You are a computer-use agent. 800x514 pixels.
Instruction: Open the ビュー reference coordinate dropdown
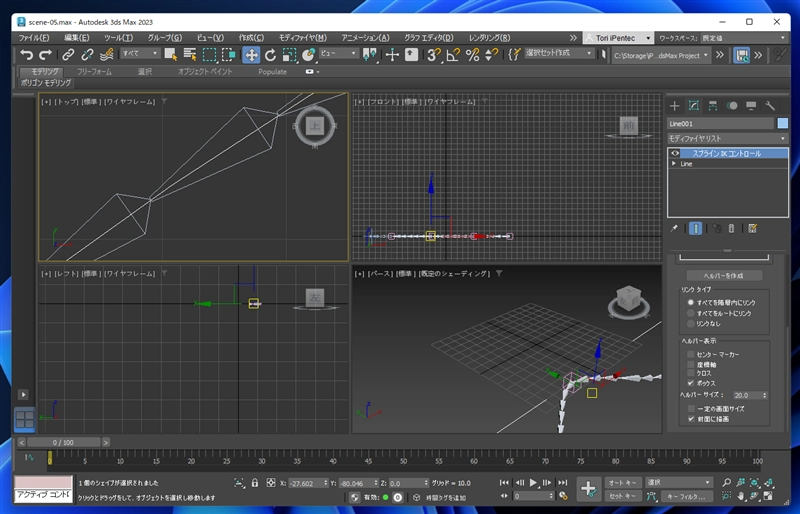339,53
